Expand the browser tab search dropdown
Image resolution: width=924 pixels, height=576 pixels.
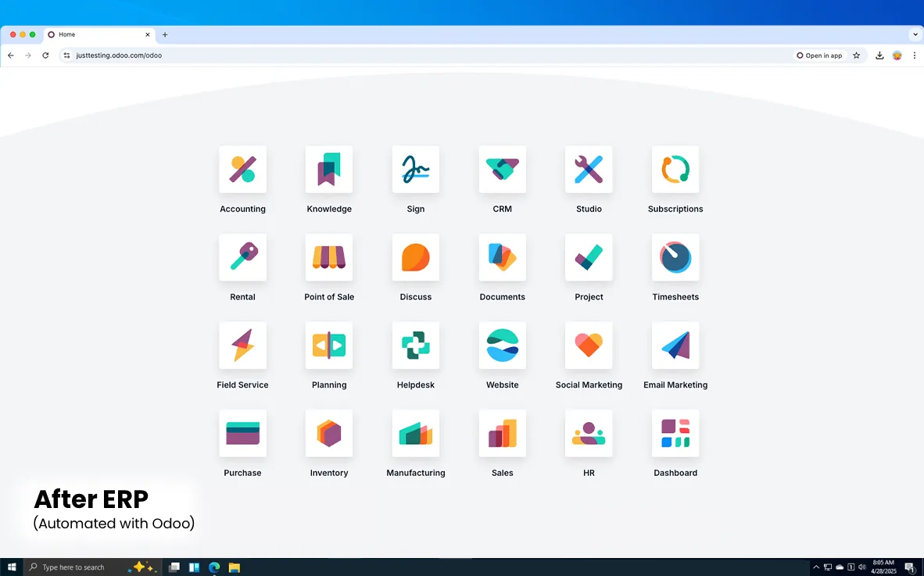coord(915,34)
